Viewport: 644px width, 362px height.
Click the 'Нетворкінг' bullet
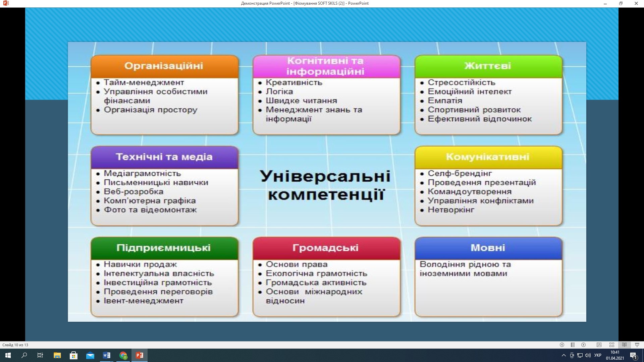click(x=451, y=210)
